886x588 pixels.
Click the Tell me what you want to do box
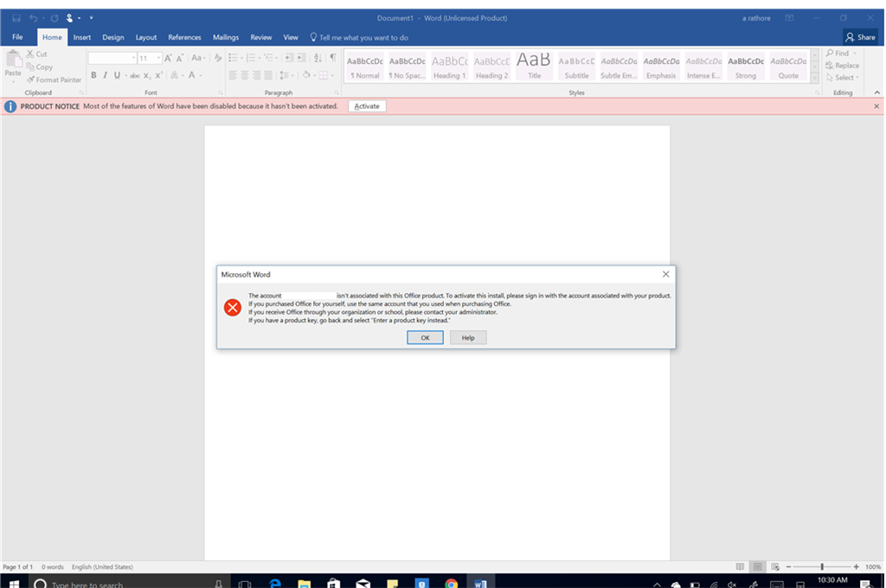359,37
